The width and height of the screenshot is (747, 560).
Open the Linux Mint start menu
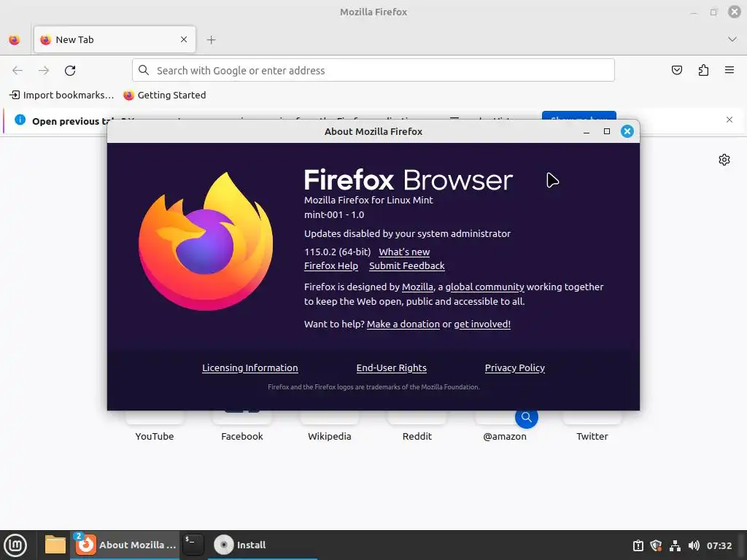pyautogui.click(x=16, y=545)
